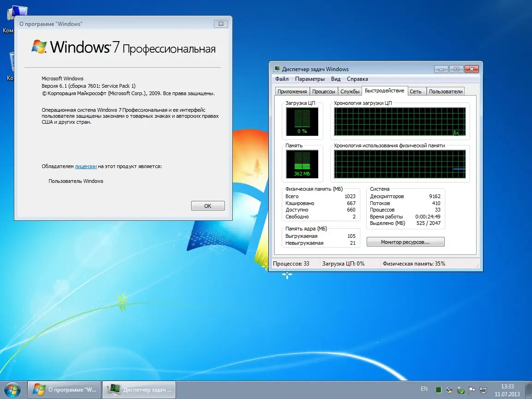532x399 pixels.
Task: Click the 'Загрузка ЦП: 0%' status bar entry
Action: (x=344, y=263)
